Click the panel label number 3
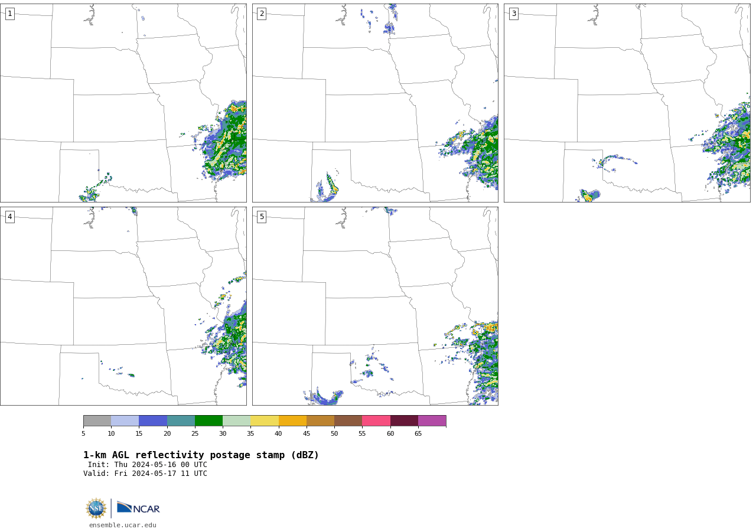Screen dimensions: 756x532 tap(513, 14)
